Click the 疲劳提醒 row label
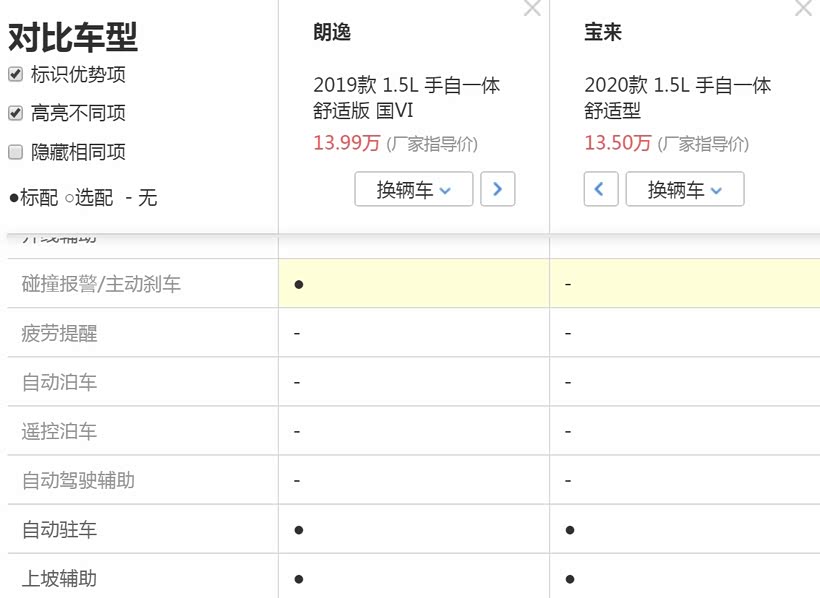 coord(60,333)
